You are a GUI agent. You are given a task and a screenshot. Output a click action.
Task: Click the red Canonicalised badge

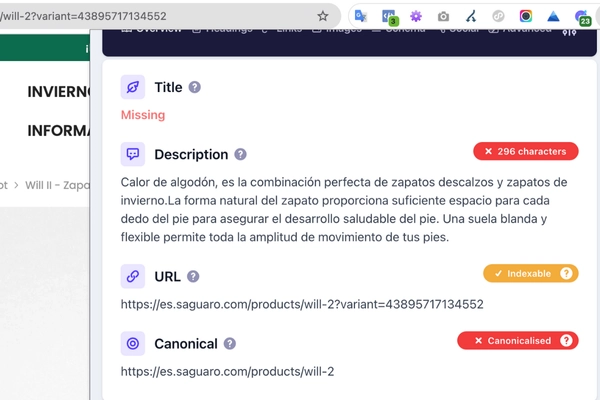[x=518, y=340]
